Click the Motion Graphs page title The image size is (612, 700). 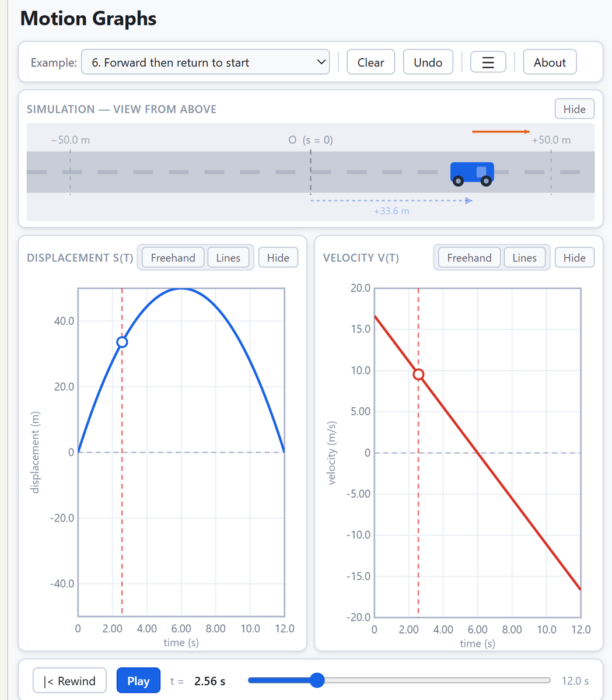[x=88, y=19]
